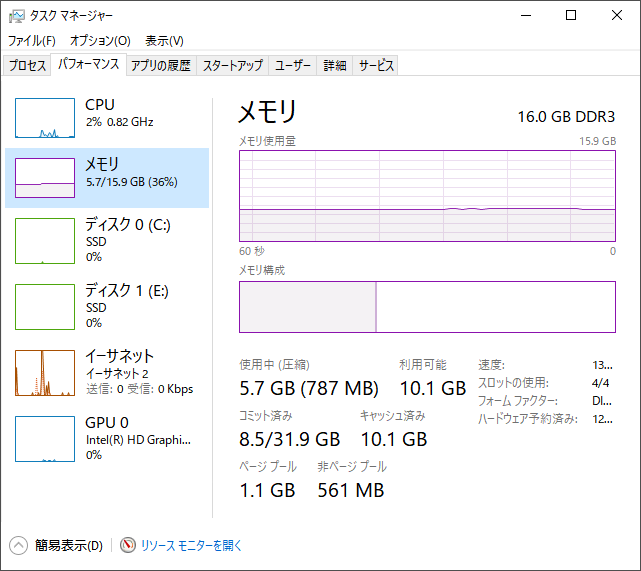Collapse view with the 簡易表示 arrow icon

pyautogui.click(x=18, y=545)
